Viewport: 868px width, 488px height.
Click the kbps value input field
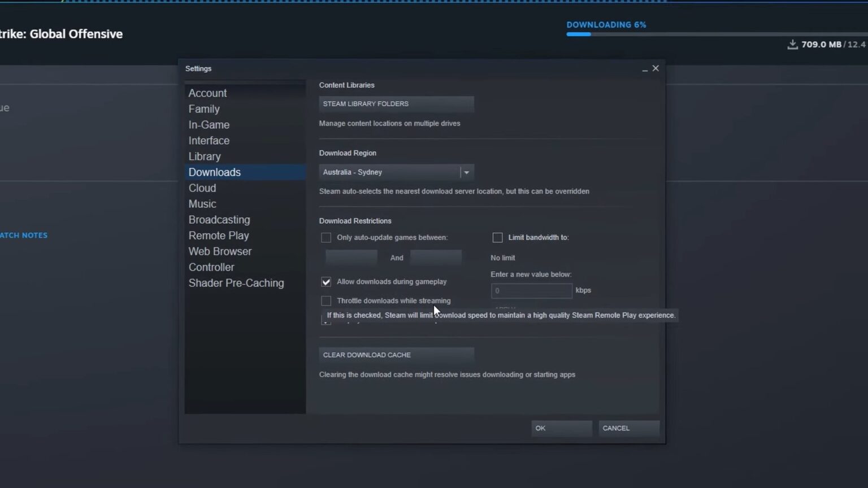pyautogui.click(x=531, y=290)
